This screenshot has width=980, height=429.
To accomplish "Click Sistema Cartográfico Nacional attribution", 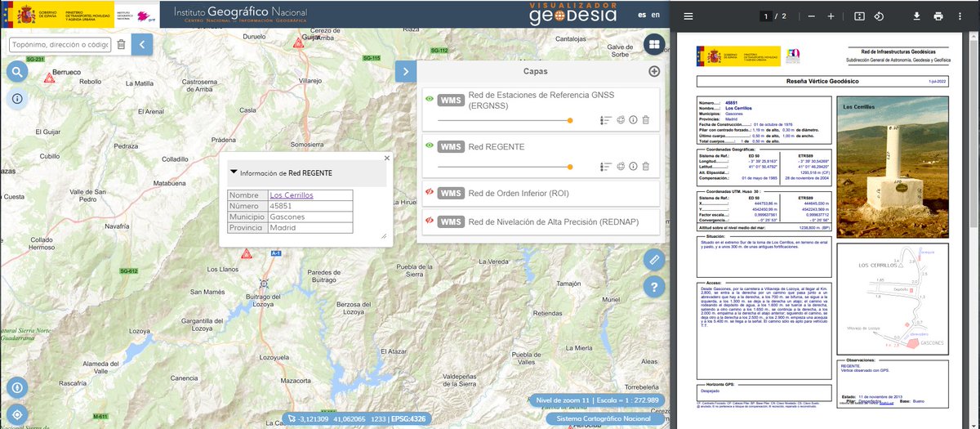I will click(x=603, y=418).
